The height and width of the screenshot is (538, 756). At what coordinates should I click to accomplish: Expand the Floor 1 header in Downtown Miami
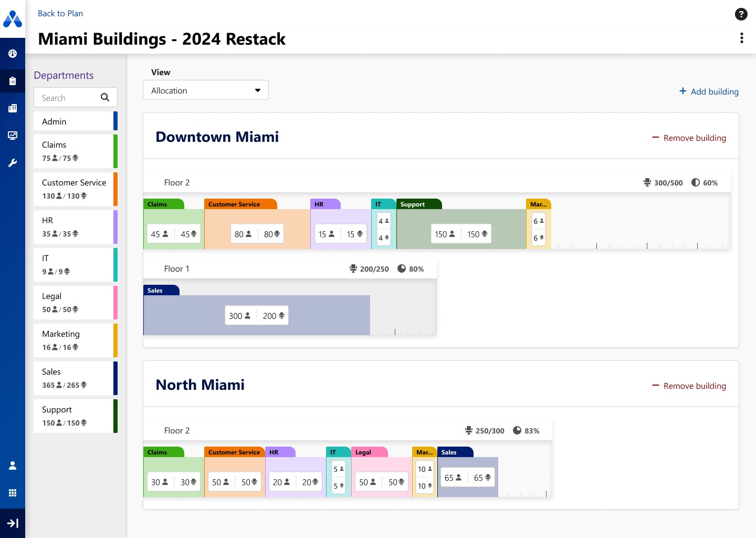point(177,268)
